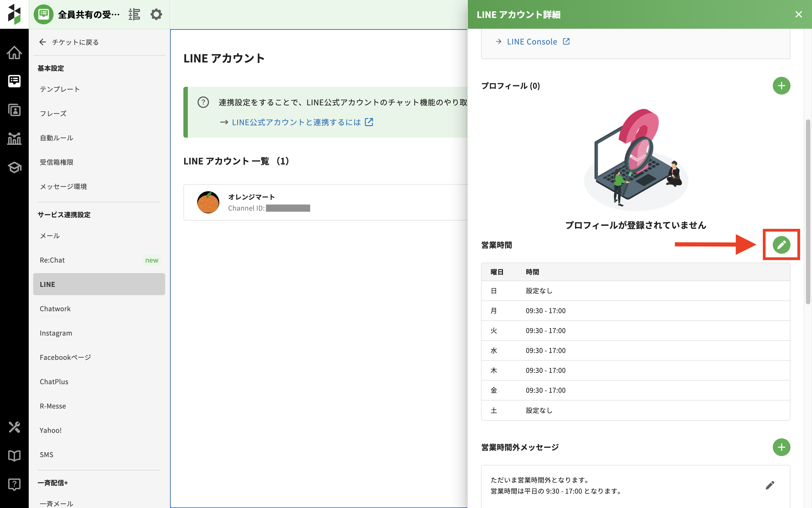Click the help question mark in info banner
The height and width of the screenshot is (508, 812).
click(203, 102)
